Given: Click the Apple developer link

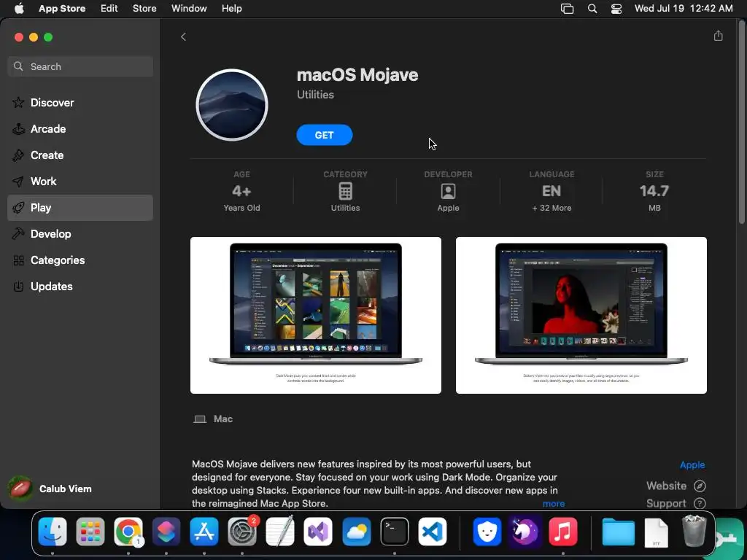Looking at the screenshot, I should (692, 464).
